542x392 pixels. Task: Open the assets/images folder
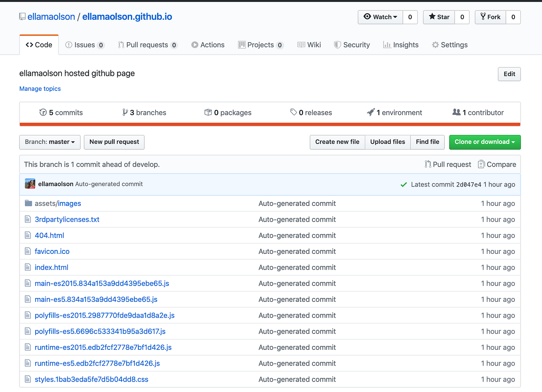pos(58,204)
